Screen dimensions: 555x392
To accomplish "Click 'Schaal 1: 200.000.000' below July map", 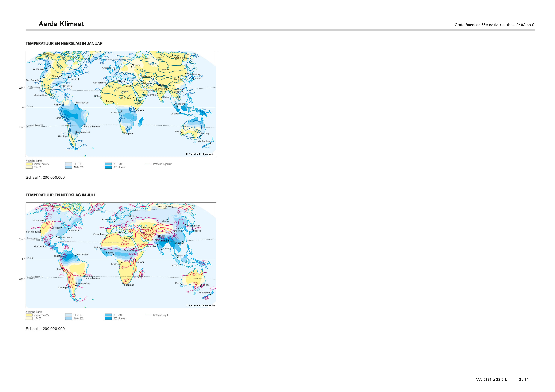I will [45, 329].
